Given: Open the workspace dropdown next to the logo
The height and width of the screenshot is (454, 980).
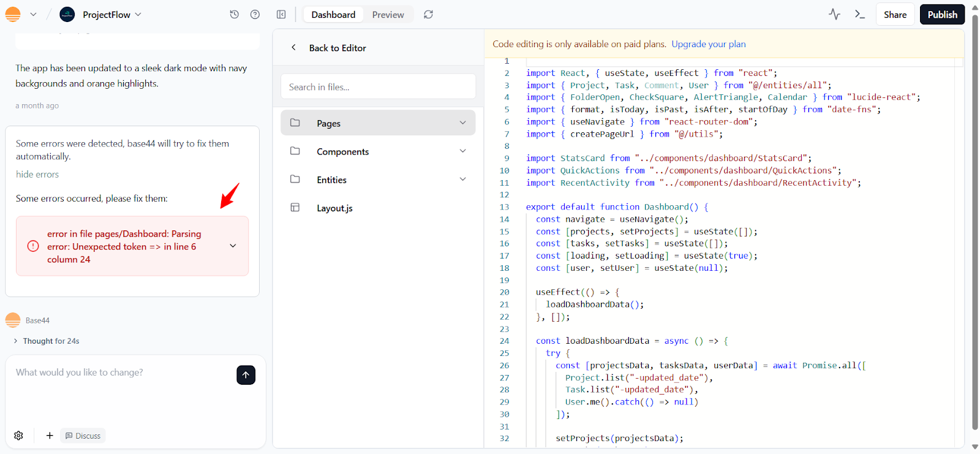Looking at the screenshot, I should [33, 14].
